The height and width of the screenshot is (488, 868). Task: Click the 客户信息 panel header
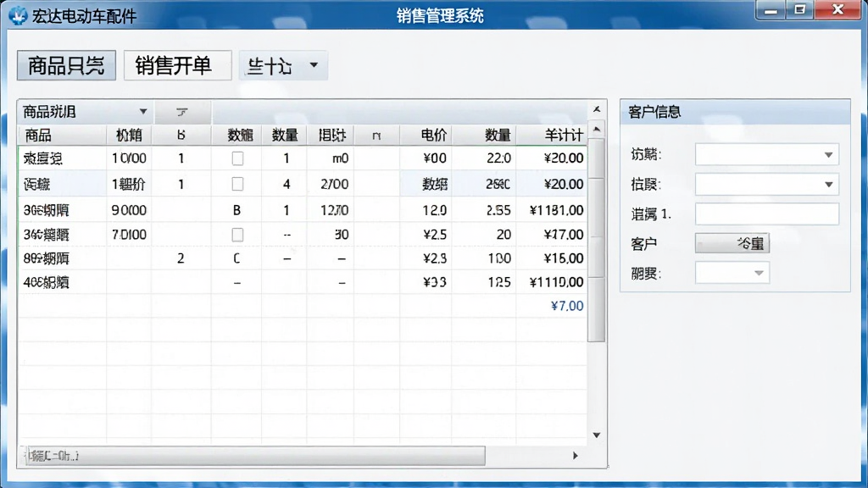[735, 113]
